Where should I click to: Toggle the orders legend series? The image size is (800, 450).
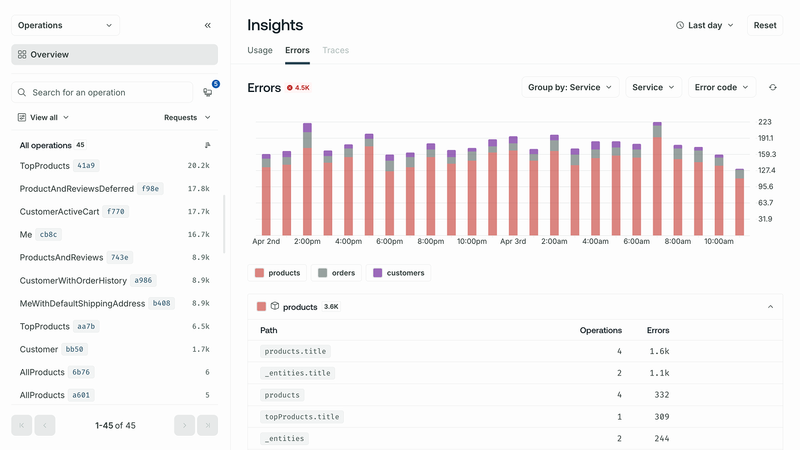click(x=337, y=273)
